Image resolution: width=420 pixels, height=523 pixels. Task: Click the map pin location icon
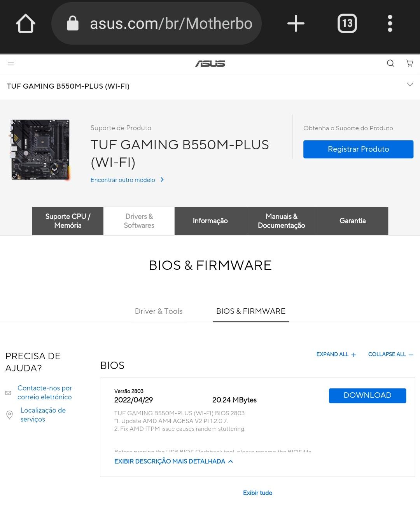click(x=10, y=415)
